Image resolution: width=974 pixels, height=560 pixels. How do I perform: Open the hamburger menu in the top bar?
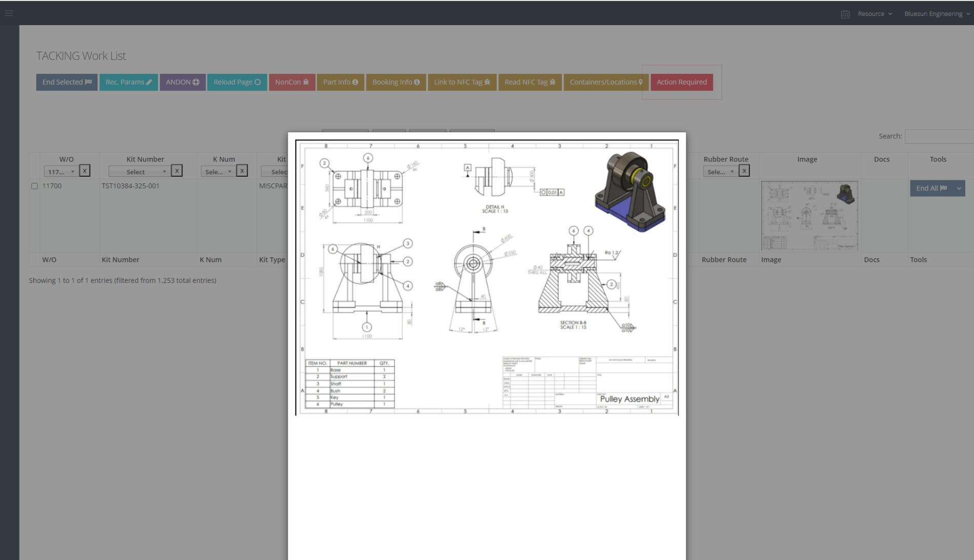click(9, 13)
